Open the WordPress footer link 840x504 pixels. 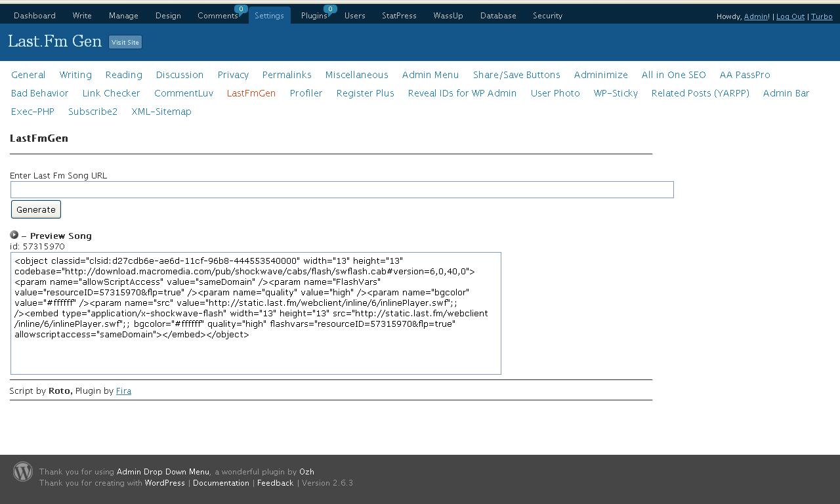coord(165,483)
